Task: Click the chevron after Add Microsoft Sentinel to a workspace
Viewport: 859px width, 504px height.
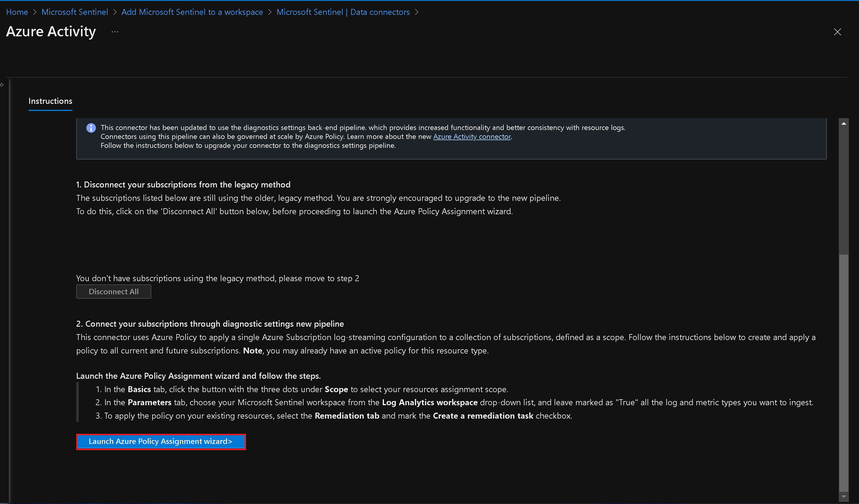Action: click(x=269, y=12)
